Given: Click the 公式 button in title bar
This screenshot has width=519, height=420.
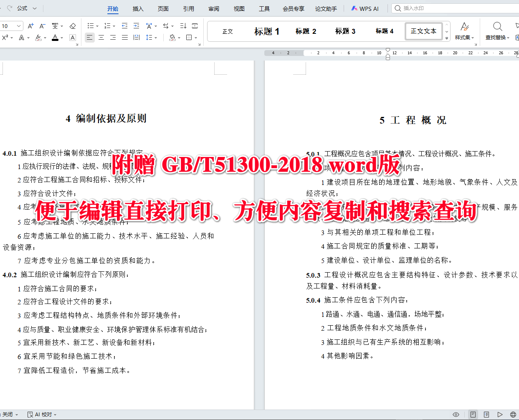Looking at the screenshot, I should coord(22,8).
